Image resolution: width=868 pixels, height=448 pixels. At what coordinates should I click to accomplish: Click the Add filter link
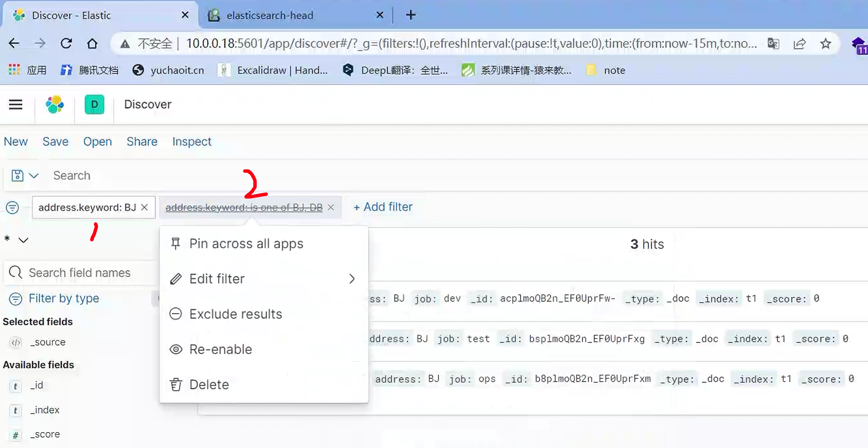383,207
